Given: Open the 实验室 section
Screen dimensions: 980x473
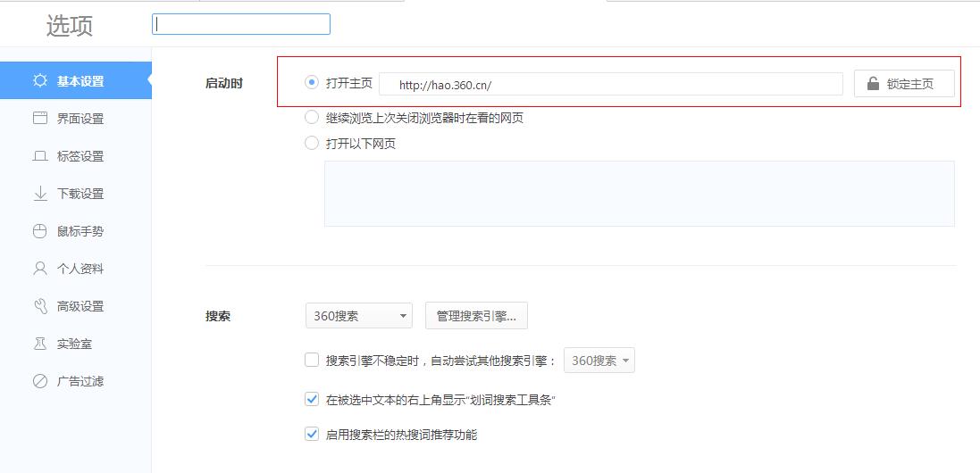Looking at the screenshot, I should pyautogui.click(x=76, y=344).
